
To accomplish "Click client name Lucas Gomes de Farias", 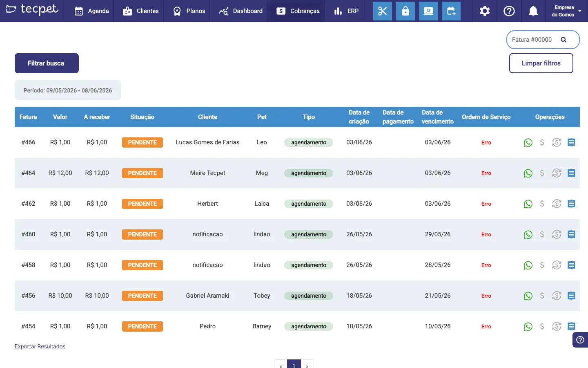I will [207, 142].
